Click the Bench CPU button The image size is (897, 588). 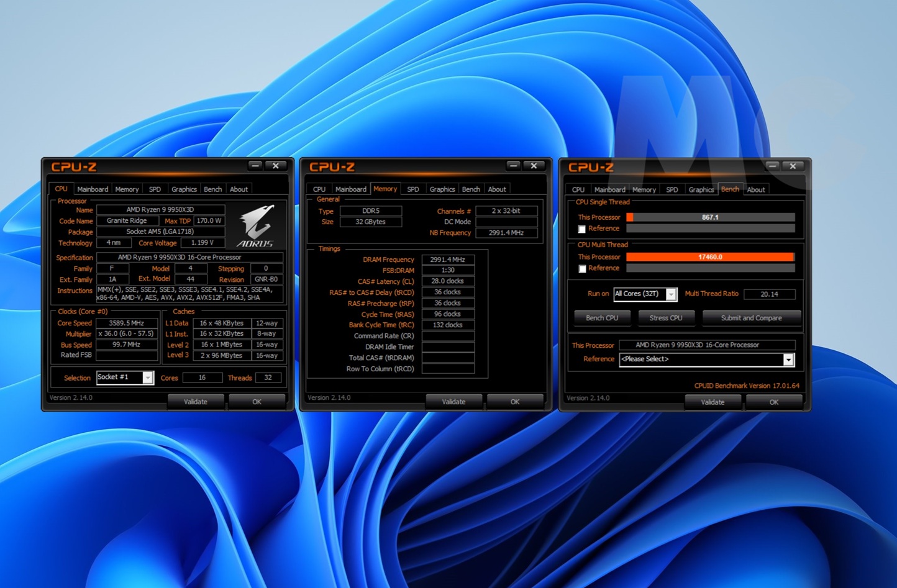(602, 318)
